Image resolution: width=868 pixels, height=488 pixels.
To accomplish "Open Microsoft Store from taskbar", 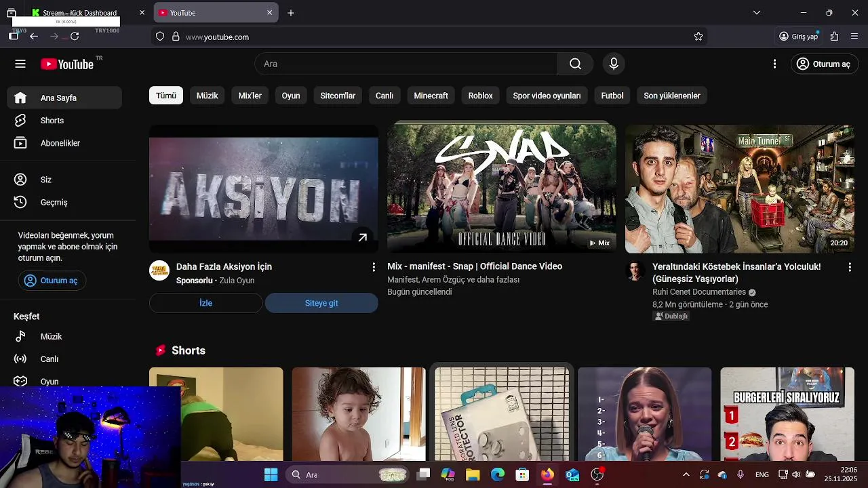I will tap(521, 474).
